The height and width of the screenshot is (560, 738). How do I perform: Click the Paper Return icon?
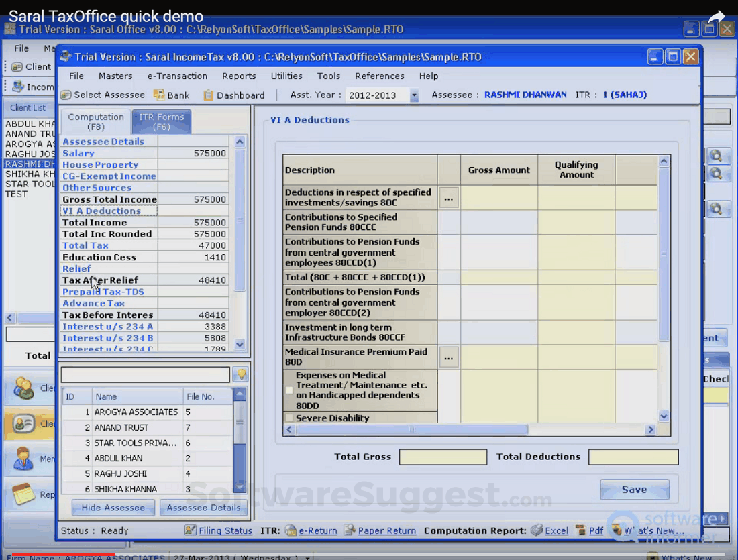pyautogui.click(x=350, y=530)
